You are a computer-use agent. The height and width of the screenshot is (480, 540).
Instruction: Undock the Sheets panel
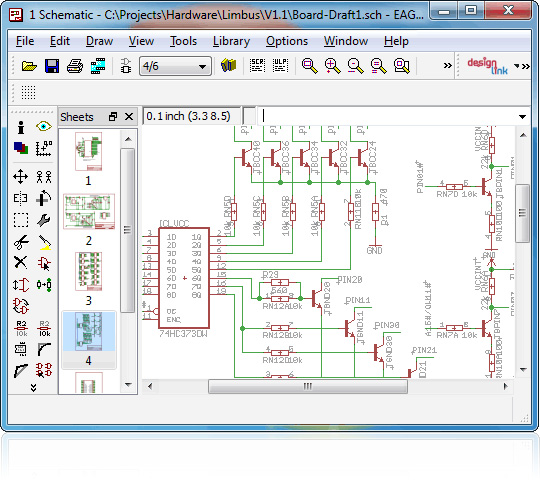point(113,117)
